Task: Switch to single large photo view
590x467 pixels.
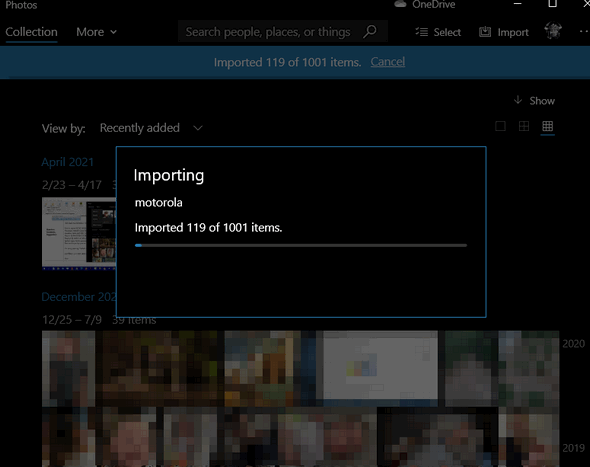Action: [500, 126]
